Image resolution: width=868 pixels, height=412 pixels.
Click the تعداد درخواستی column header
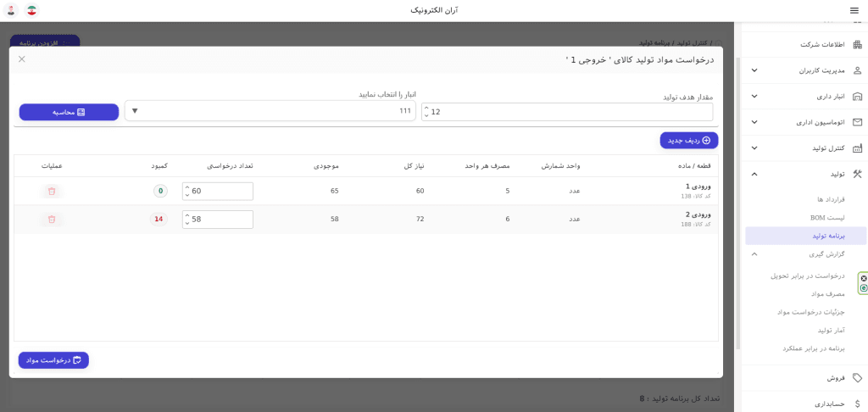(231, 165)
